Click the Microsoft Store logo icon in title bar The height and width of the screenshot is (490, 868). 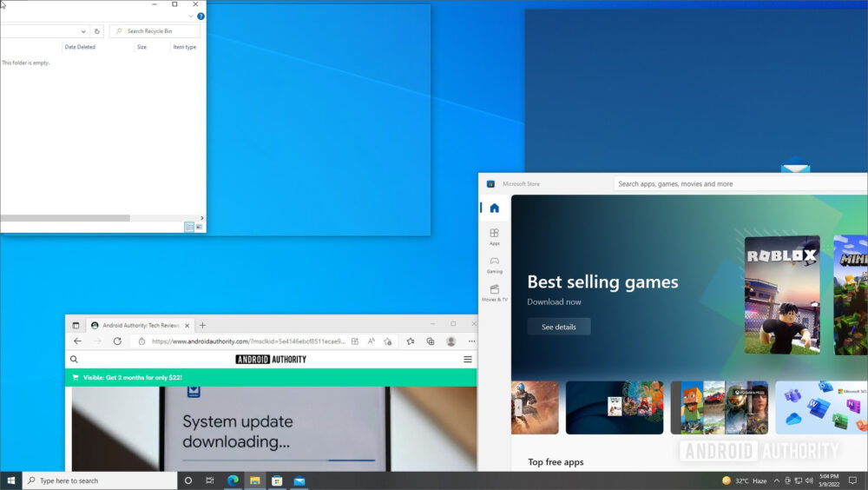tap(490, 184)
